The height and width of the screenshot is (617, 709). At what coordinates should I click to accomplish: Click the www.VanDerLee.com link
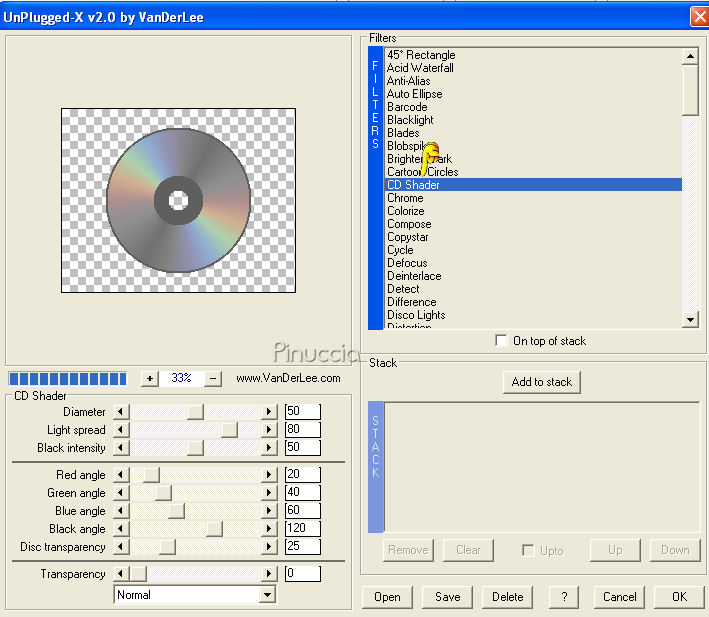(288, 378)
